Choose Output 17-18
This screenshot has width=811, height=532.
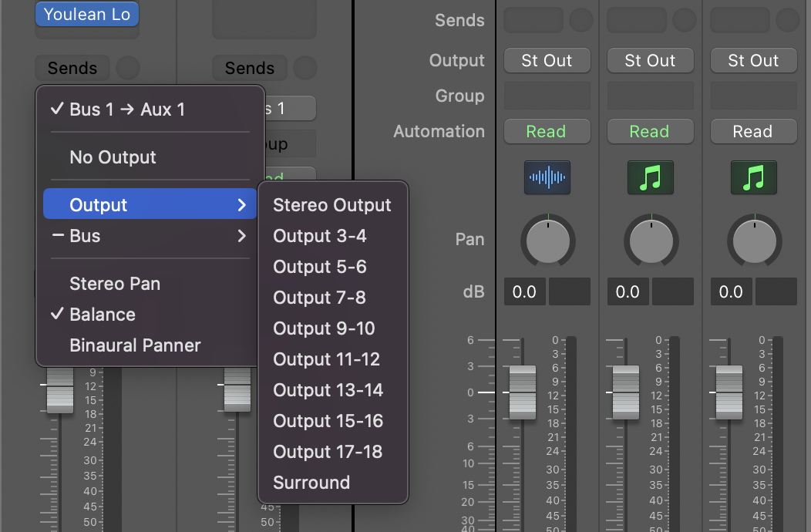(332, 451)
